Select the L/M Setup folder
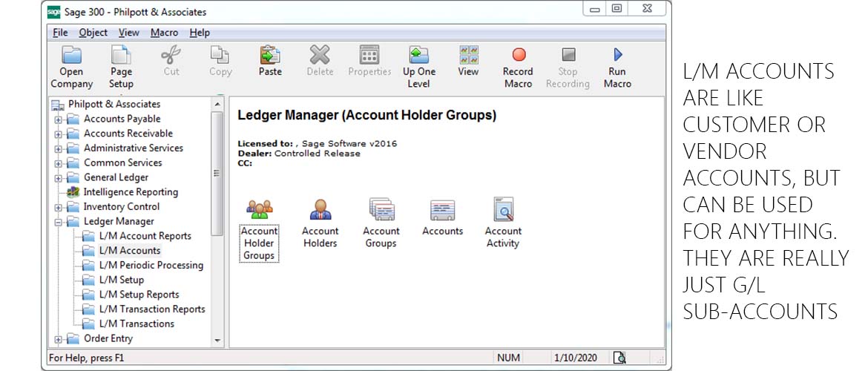The image size is (868, 371). [x=121, y=280]
